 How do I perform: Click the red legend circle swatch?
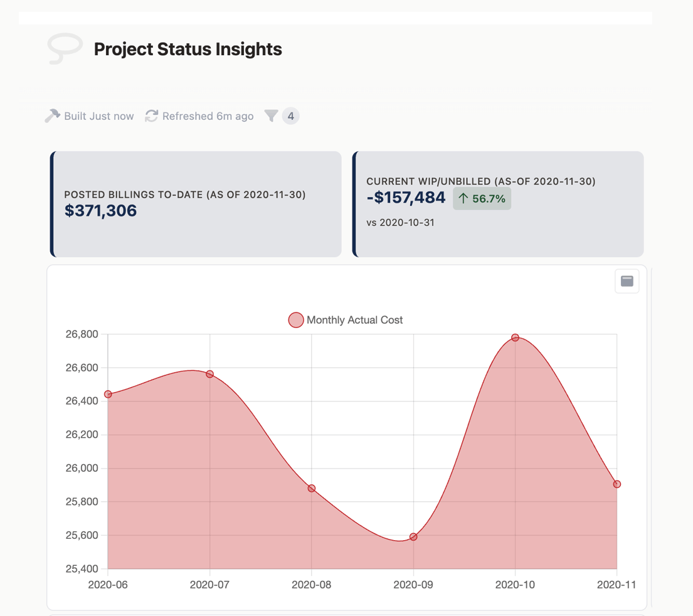296,320
